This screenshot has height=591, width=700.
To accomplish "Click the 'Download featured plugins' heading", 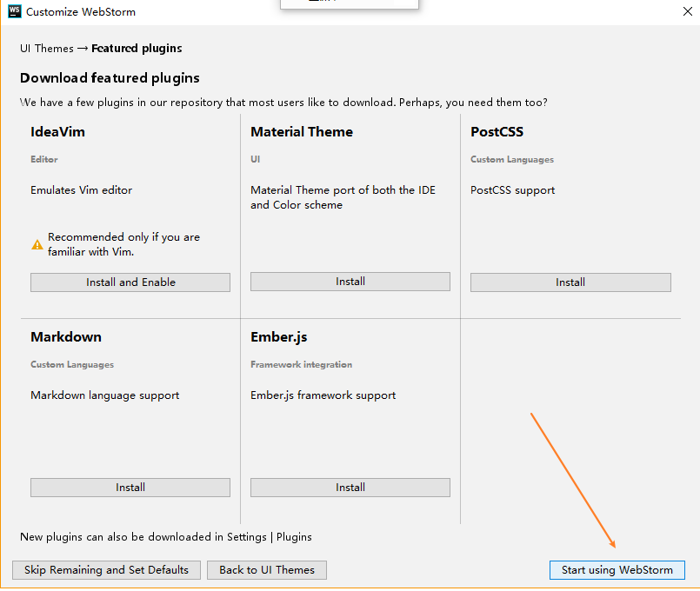I will pyautogui.click(x=110, y=78).
